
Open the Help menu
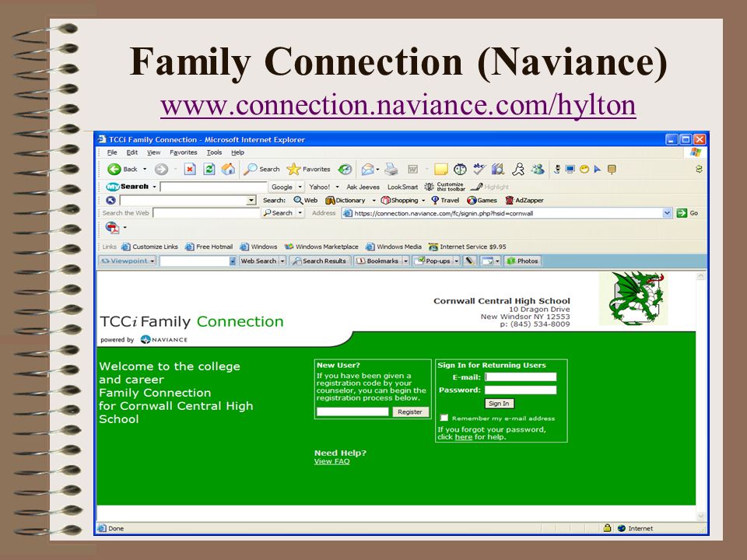[x=238, y=152]
